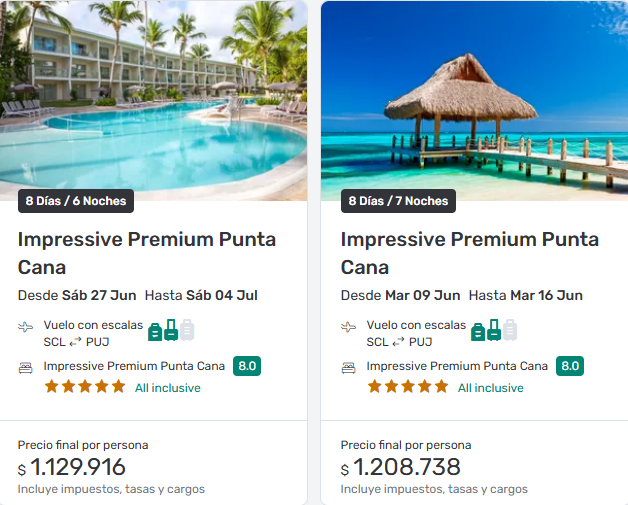628x505 pixels.
Task: Select the $1.208.738 final price
Action: [x=407, y=467]
